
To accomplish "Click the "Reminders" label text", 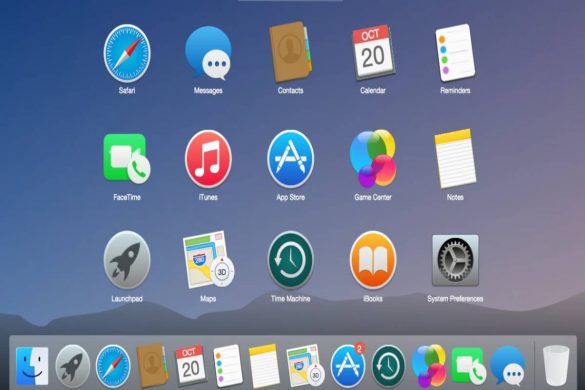I will point(455,90).
